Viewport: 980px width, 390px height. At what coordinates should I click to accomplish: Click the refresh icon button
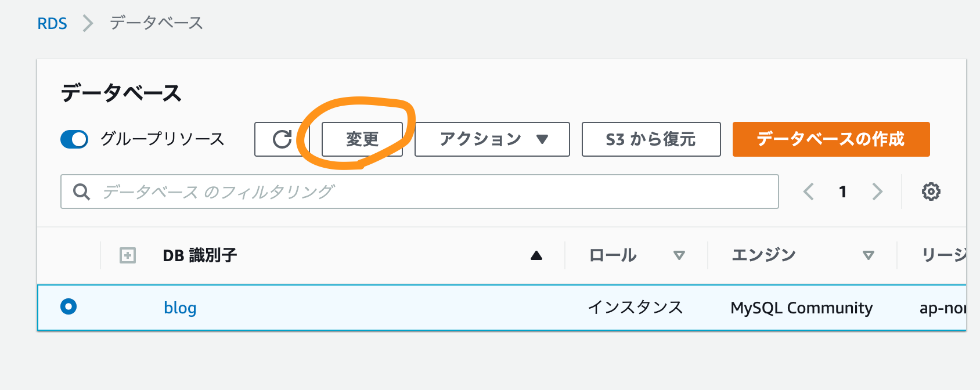282,139
